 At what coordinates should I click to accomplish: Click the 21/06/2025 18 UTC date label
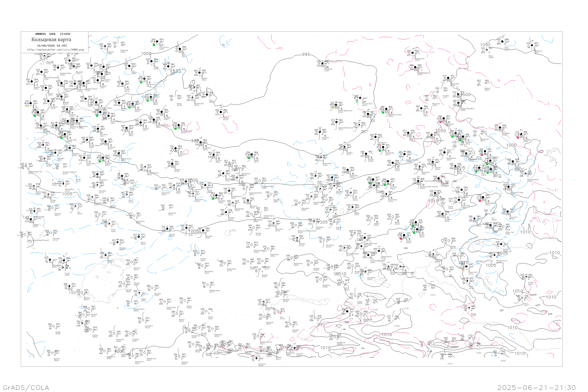pyautogui.click(x=52, y=46)
